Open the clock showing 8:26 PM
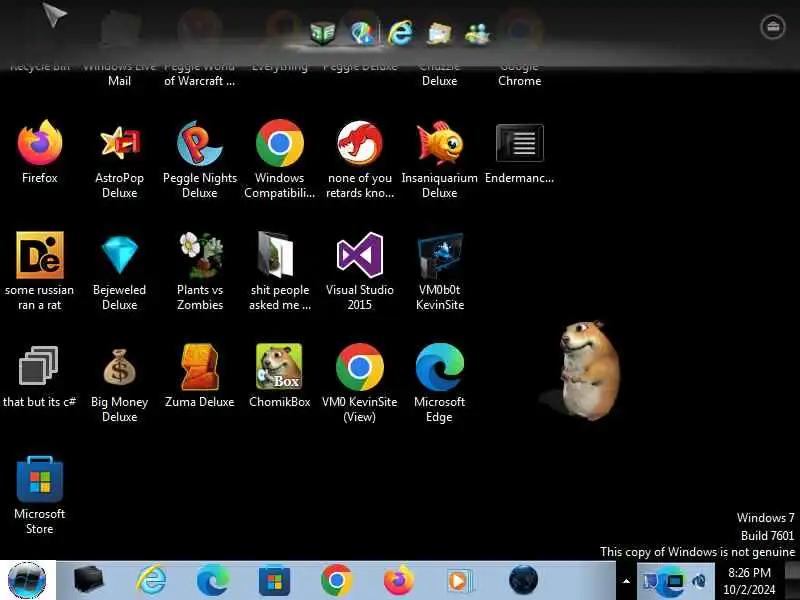The image size is (800, 600). coord(749,581)
